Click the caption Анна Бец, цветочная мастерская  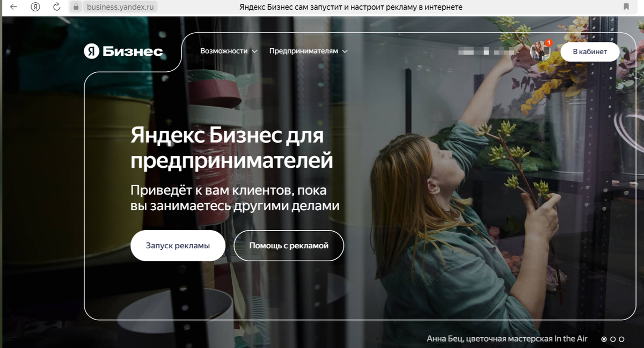507,339
